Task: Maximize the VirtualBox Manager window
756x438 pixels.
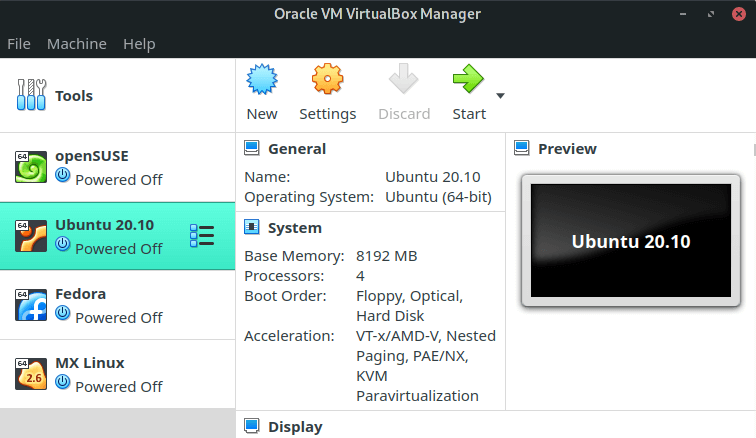Action: [711, 14]
